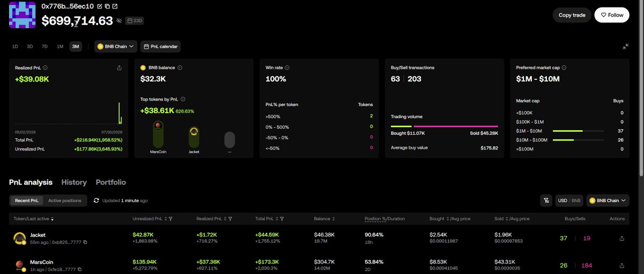Click the Preferred market cap info icon
This screenshot has width=644, height=274.
point(564,68)
